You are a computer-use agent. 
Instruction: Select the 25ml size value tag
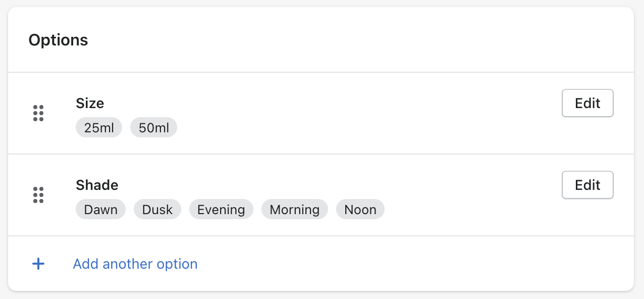99,128
